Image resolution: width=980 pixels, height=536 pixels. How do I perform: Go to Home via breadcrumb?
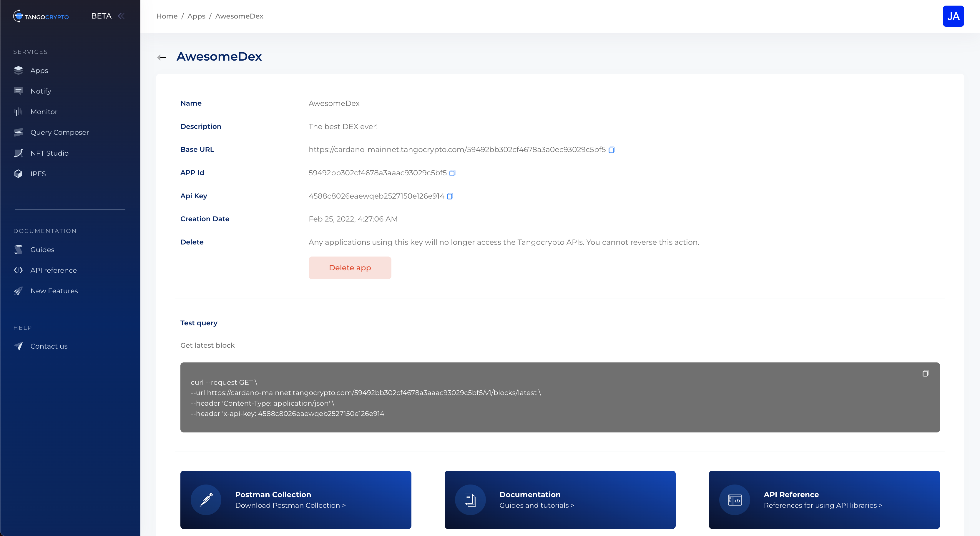167,16
